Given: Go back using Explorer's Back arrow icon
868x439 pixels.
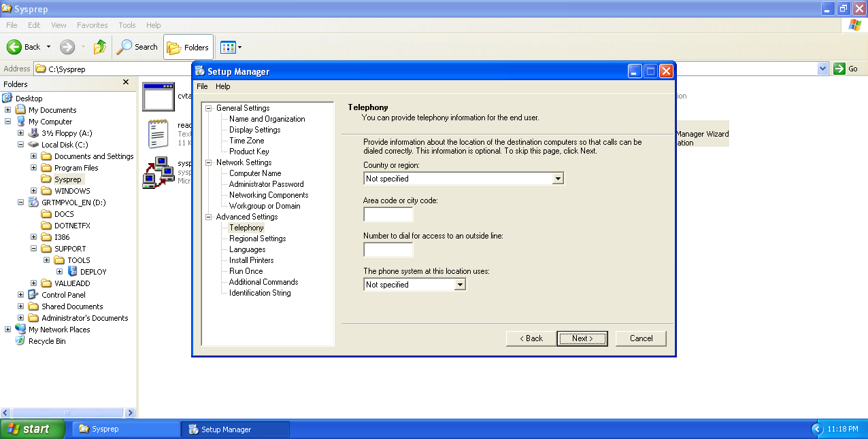Looking at the screenshot, I should pos(14,47).
